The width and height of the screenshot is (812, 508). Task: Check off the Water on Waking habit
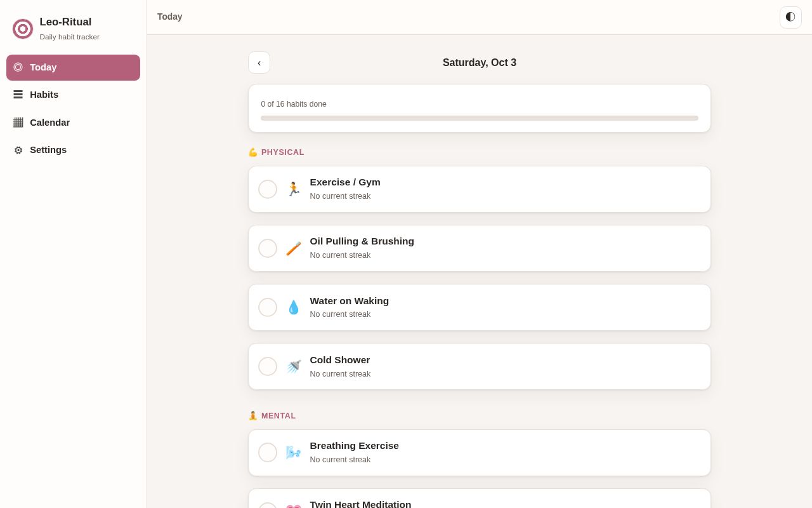(x=268, y=307)
